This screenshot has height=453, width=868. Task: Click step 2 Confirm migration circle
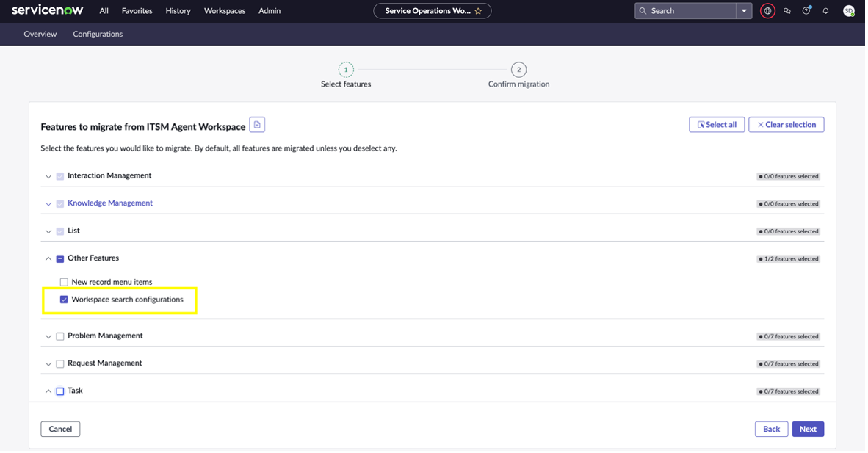(x=518, y=70)
